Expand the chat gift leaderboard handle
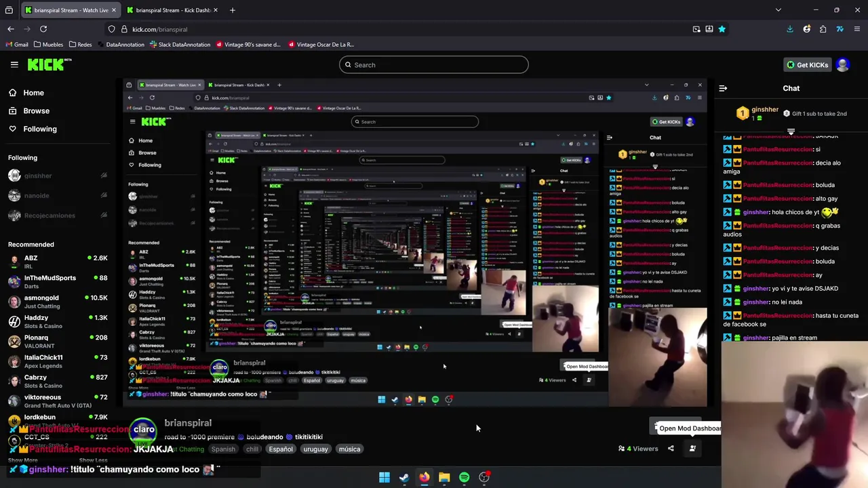Image resolution: width=868 pixels, height=488 pixels. tap(791, 131)
